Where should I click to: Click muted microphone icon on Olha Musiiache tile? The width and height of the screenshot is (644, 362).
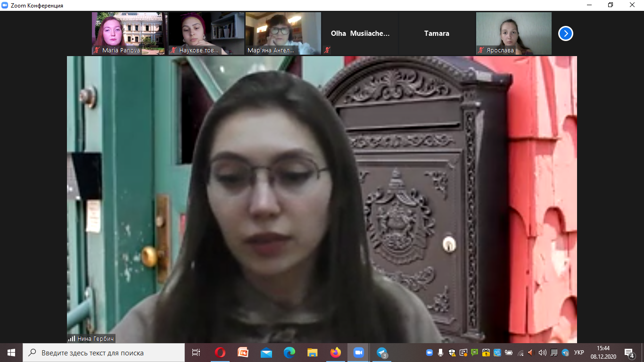tap(327, 50)
